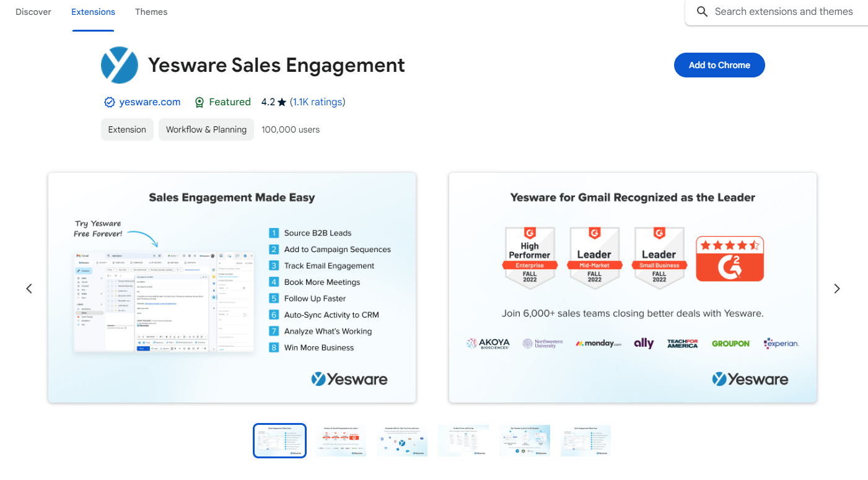This screenshot has height=480, width=868.
Task: Click the Sales Engagement Made Easy slide
Action: pyautogui.click(x=232, y=287)
